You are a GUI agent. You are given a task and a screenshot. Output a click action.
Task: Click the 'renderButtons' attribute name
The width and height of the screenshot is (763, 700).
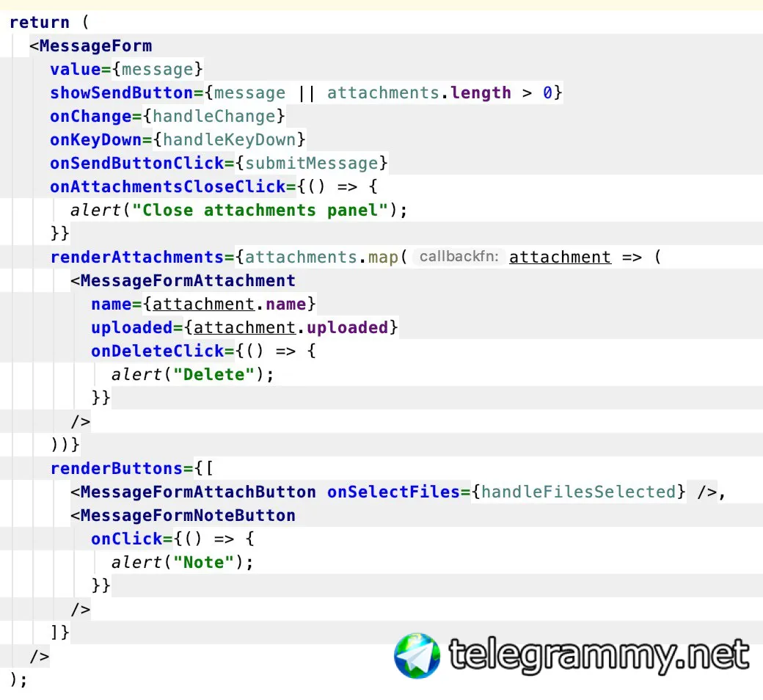click(117, 468)
